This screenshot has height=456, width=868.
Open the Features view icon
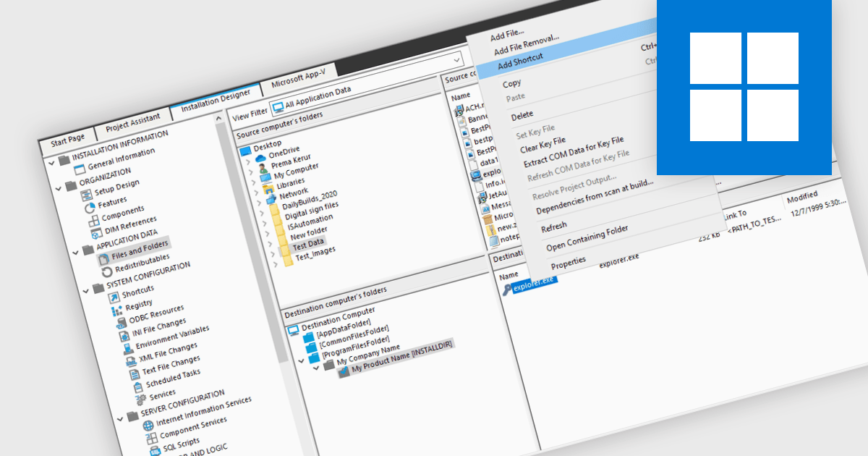pos(90,208)
